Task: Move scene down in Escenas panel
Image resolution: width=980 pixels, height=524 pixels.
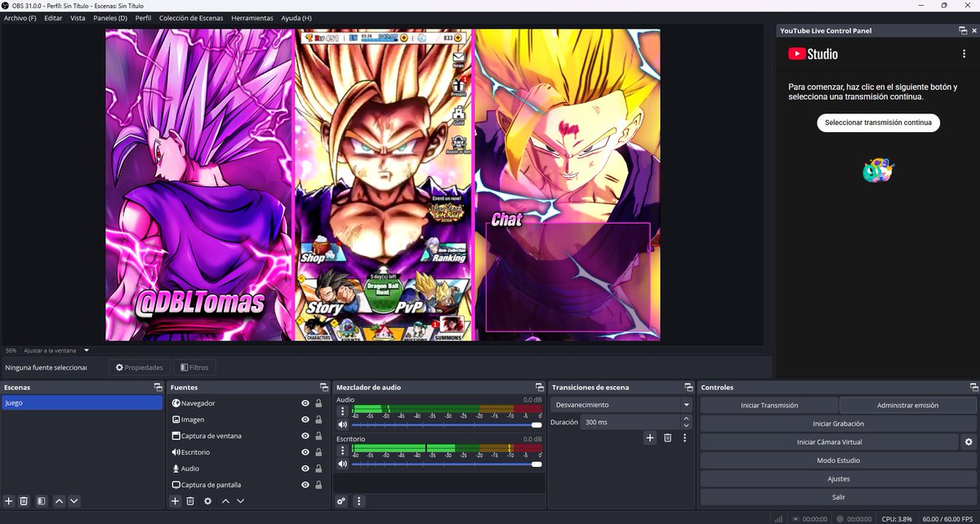Action: pyautogui.click(x=74, y=500)
